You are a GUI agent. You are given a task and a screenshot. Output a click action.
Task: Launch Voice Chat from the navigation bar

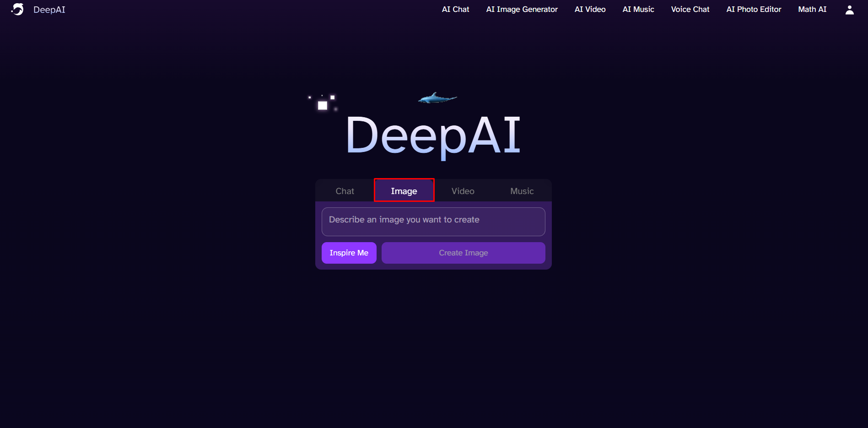coord(690,9)
